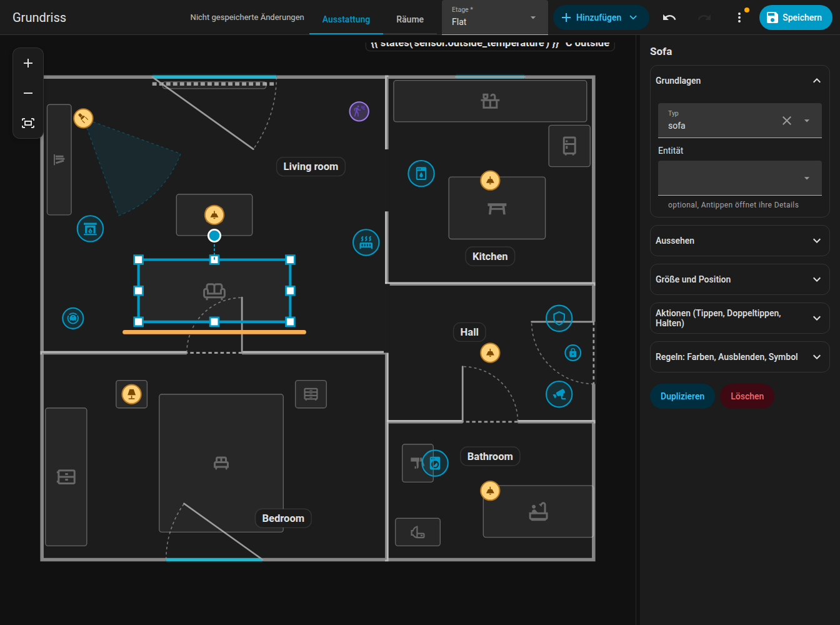840x625 pixels.
Task: Click the door lock icon in hall
Action: click(572, 352)
